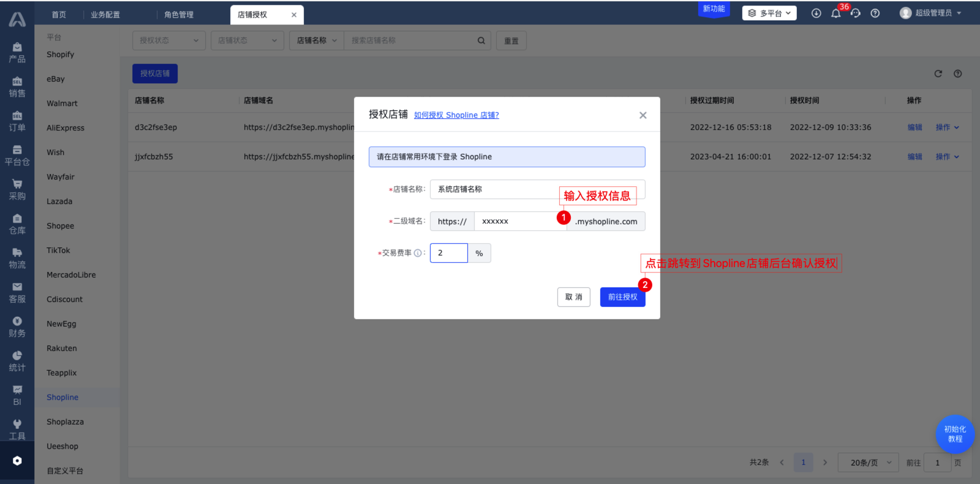Open the 多平台 selector dropdown
The image size is (980, 484).
click(769, 13)
